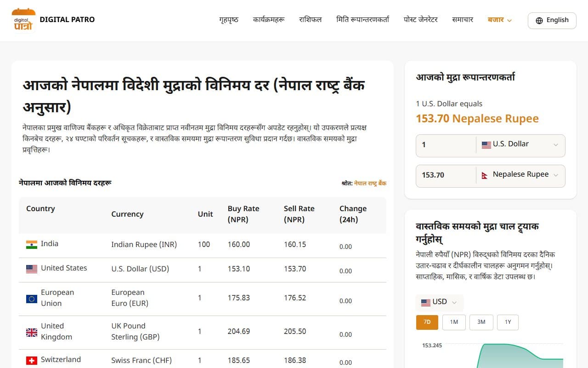Screen dimensions: 588x368
Task: Click CHF buy rate 185.65
Action: (239, 361)
